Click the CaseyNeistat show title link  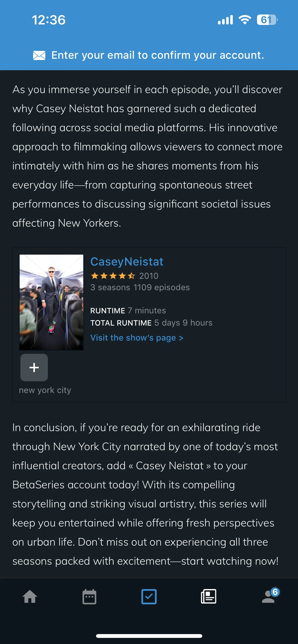[127, 262]
